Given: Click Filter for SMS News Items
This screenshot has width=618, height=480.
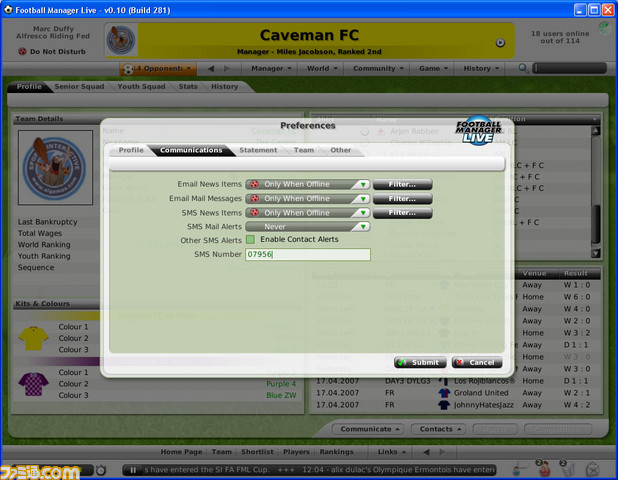Looking at the screenshot, I should click(402, 213).
